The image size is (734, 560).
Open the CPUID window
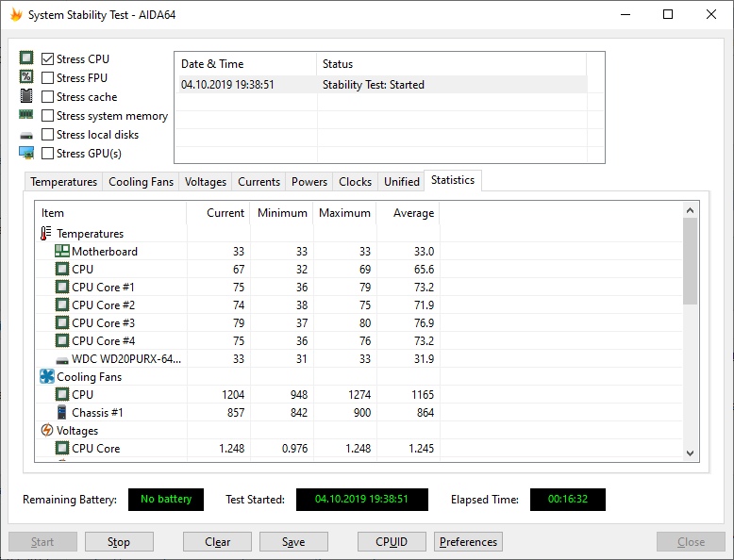(392, 542)
